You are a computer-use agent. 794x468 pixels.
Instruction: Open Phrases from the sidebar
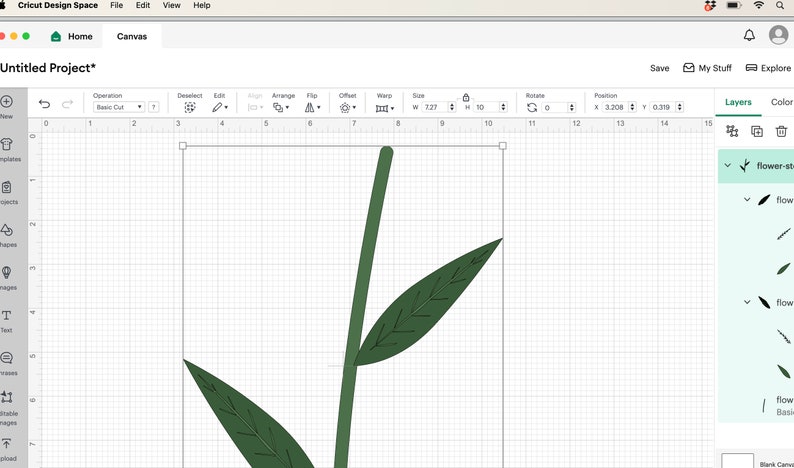[8, 364]
